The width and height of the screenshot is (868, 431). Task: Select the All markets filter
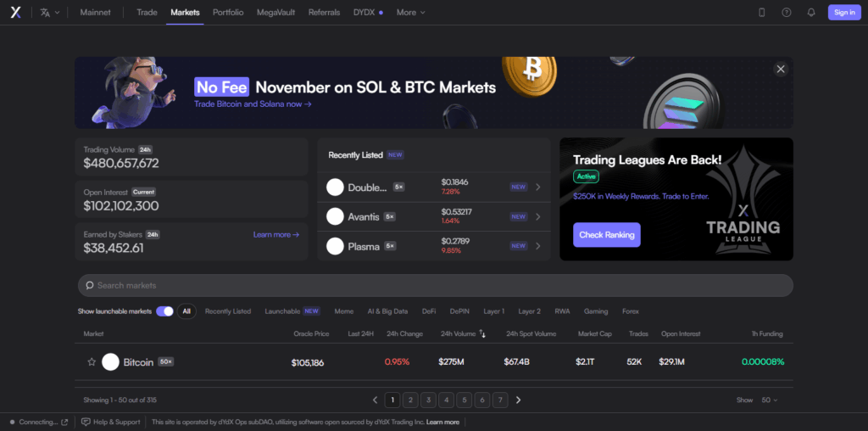[186, 311]
